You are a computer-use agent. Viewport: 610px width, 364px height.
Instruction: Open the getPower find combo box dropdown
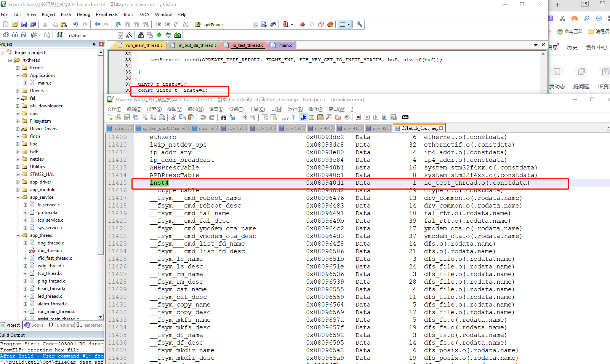coord(255,25)
